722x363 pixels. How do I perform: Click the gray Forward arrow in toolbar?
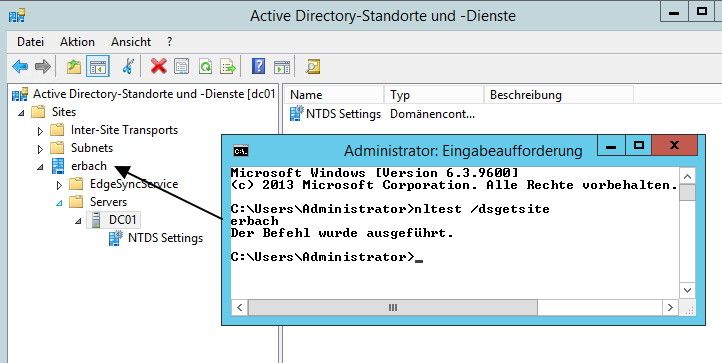43,67
